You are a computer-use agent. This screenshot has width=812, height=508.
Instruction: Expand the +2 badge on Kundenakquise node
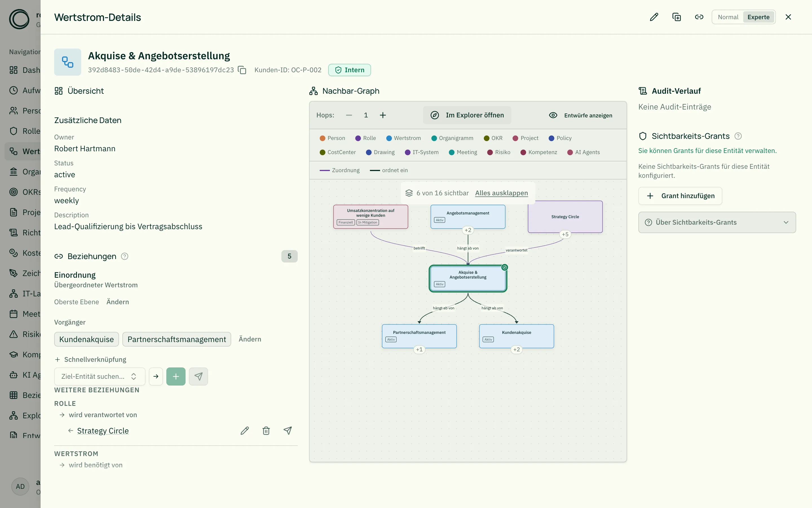517,349
